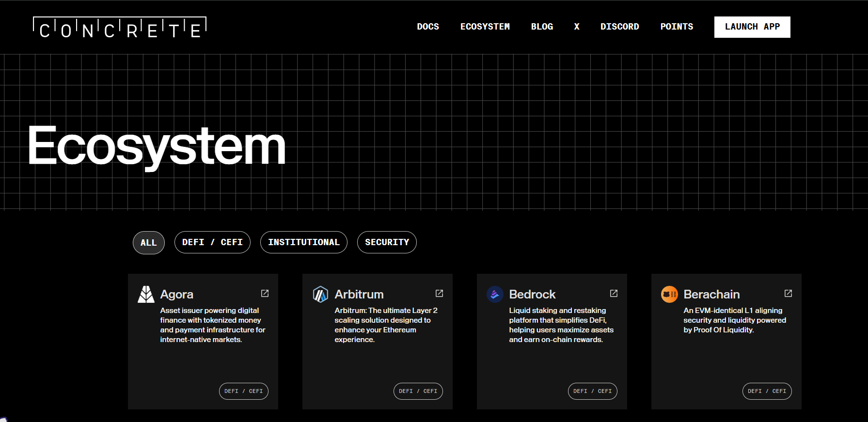Click the Berachain bear logo icon
Image resolution: width=868 pixels, height=422 pixels.
click(669, 294)
